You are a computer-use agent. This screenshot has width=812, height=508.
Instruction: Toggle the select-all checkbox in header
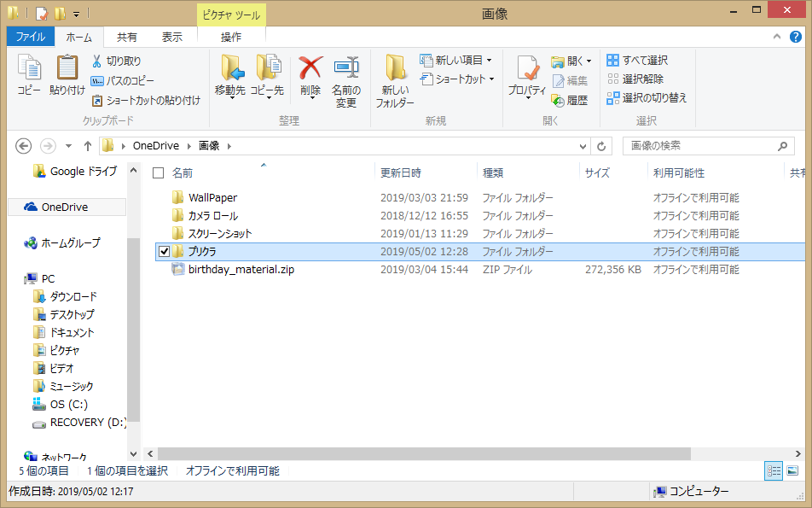pyautogui.click(x=158, y=173)
